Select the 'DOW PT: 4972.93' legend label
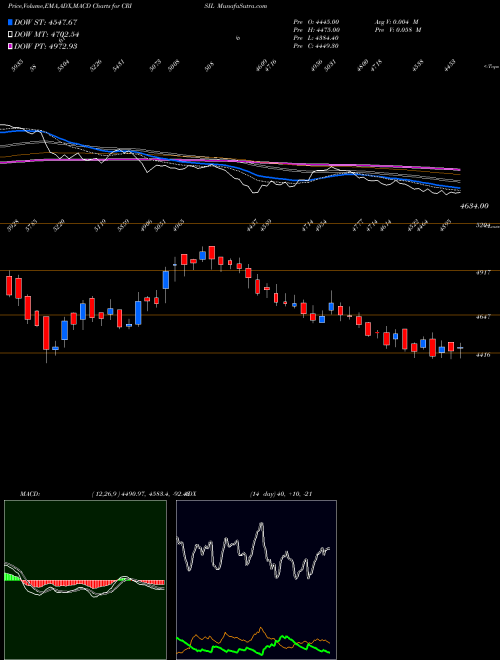Viewport: 500px width, 660px height. click(x=45, y=46)
